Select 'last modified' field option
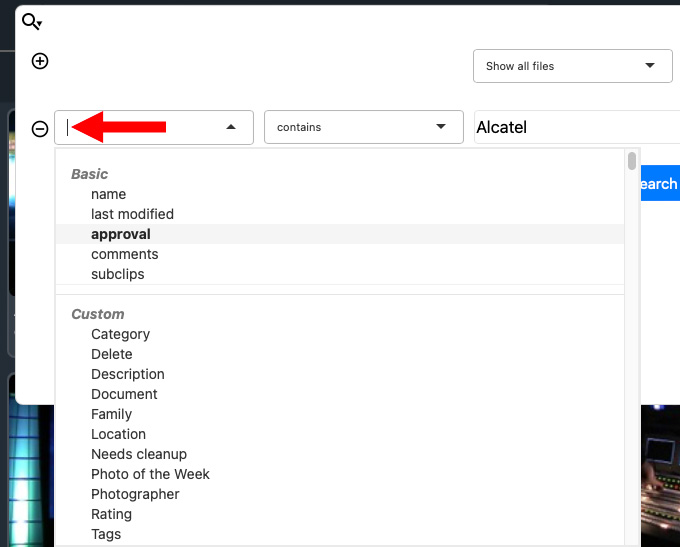This screenshot has width=680, height=547. pos(132,214)
